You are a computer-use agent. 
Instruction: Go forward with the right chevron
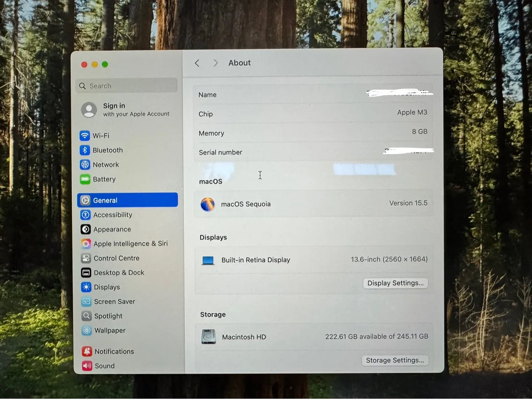[215, 63]
